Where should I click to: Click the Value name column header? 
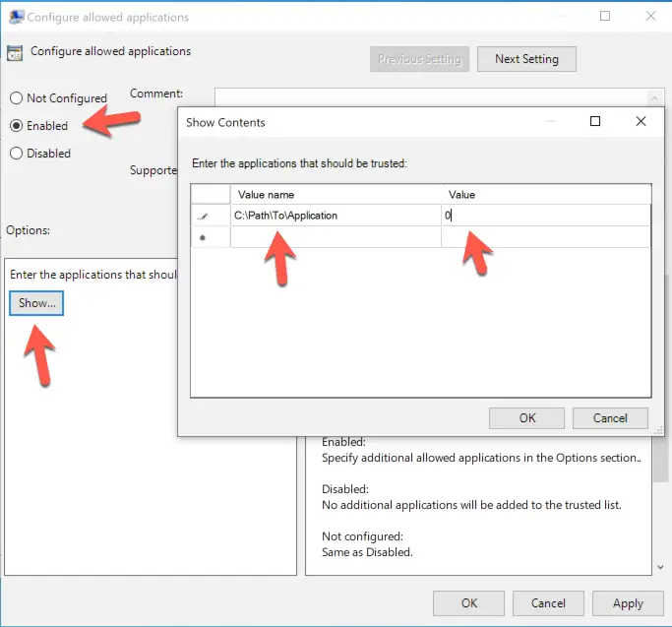tap(335, 195)
